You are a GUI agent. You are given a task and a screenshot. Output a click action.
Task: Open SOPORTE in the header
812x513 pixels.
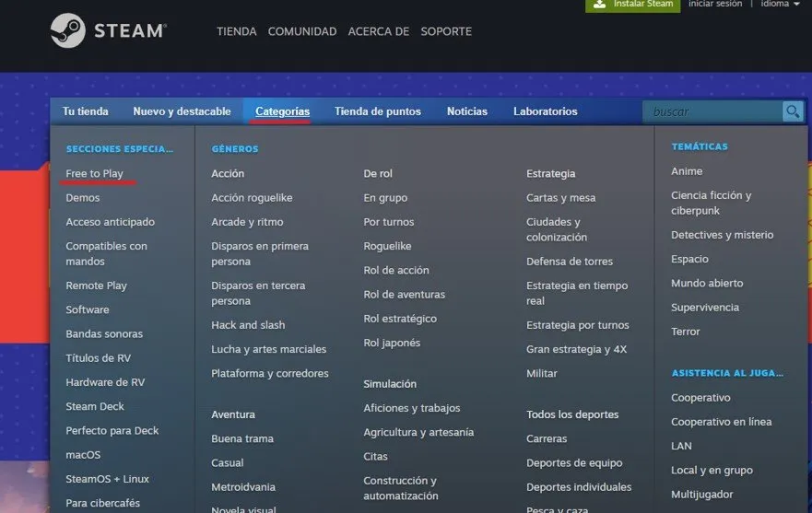point(446,31)
